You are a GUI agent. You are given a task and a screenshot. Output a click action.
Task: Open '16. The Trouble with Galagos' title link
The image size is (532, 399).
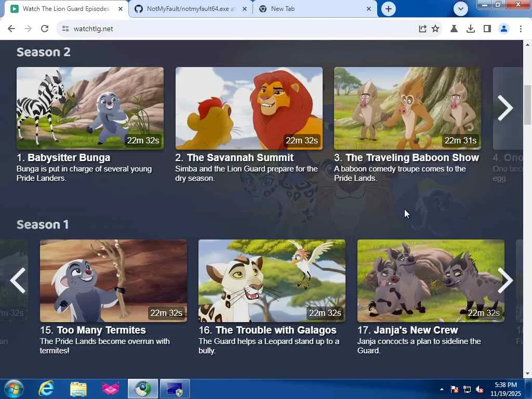268,330
